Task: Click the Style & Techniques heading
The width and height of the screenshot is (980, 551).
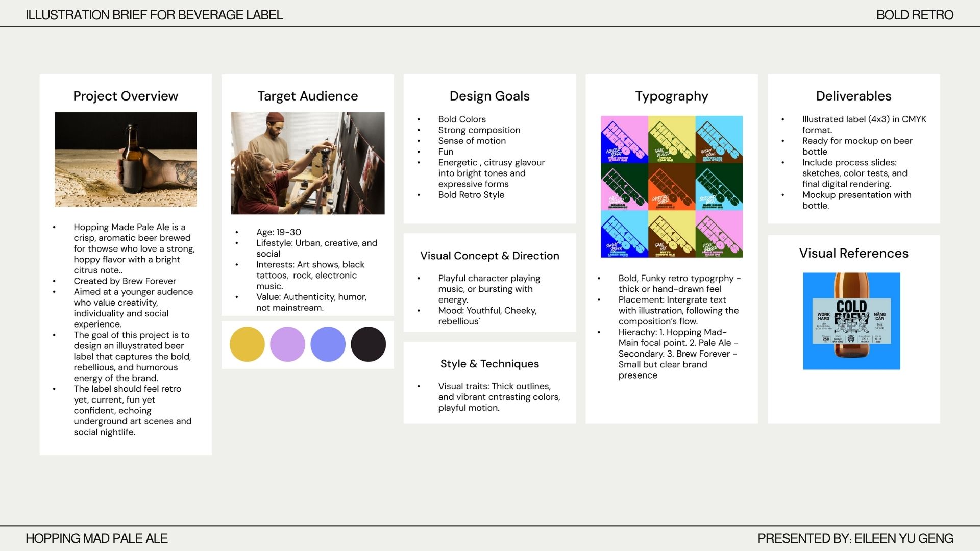Action: [x=489, y=364]
